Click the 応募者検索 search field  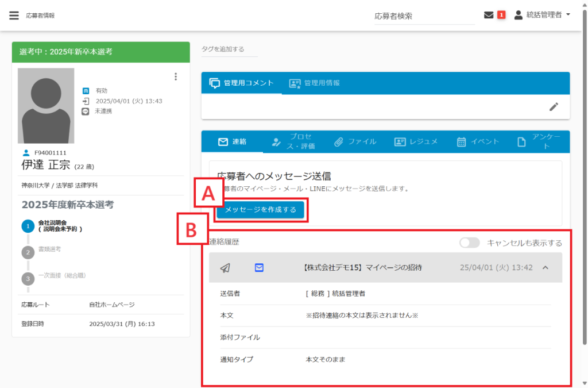(x=424, y=16)
